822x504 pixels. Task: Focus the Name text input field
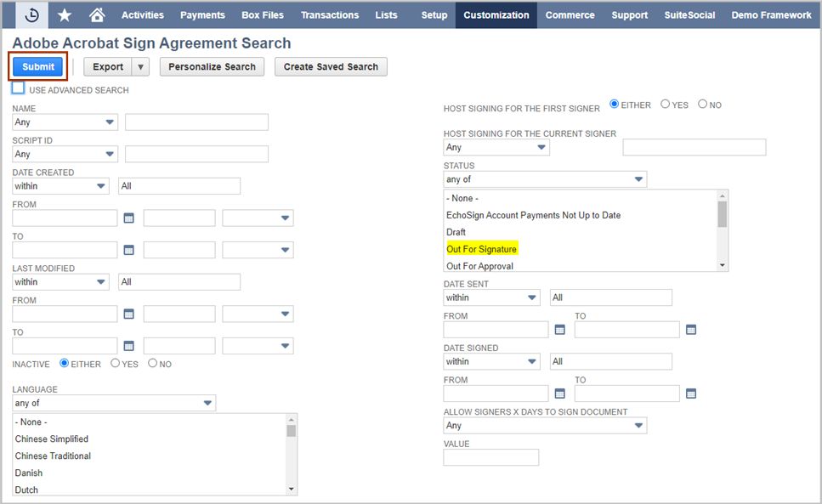point(196,122)
